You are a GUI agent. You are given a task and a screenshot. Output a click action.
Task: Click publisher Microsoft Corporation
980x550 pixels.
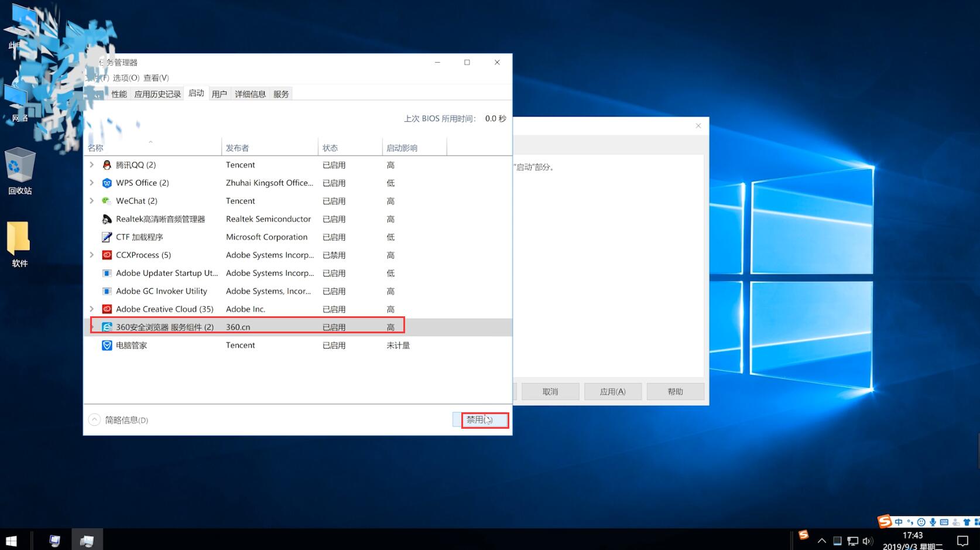pos(267,237)
